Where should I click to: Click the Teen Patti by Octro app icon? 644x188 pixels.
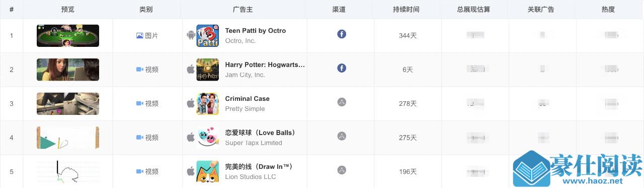click(207, 36)
